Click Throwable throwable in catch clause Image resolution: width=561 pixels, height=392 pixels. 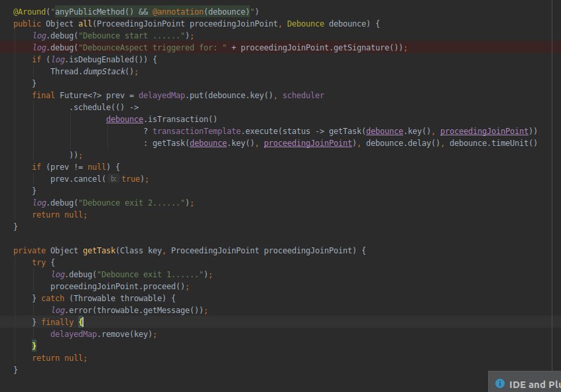(x=117, y=298)
